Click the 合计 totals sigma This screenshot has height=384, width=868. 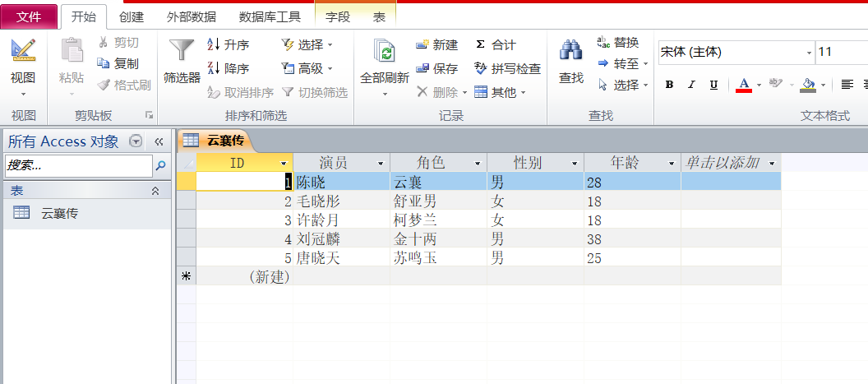tap(480, 45)
